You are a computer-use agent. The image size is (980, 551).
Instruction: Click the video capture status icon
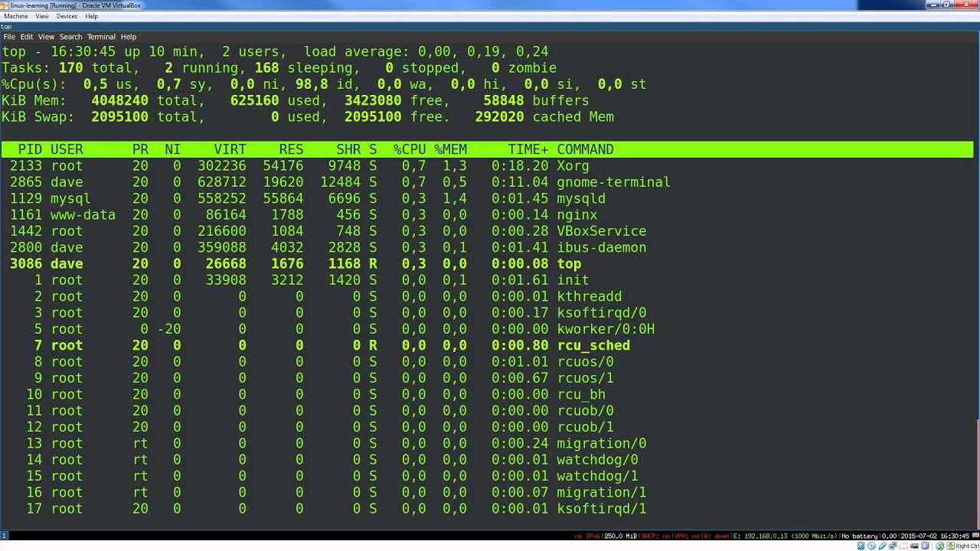(x=914, y=545)
